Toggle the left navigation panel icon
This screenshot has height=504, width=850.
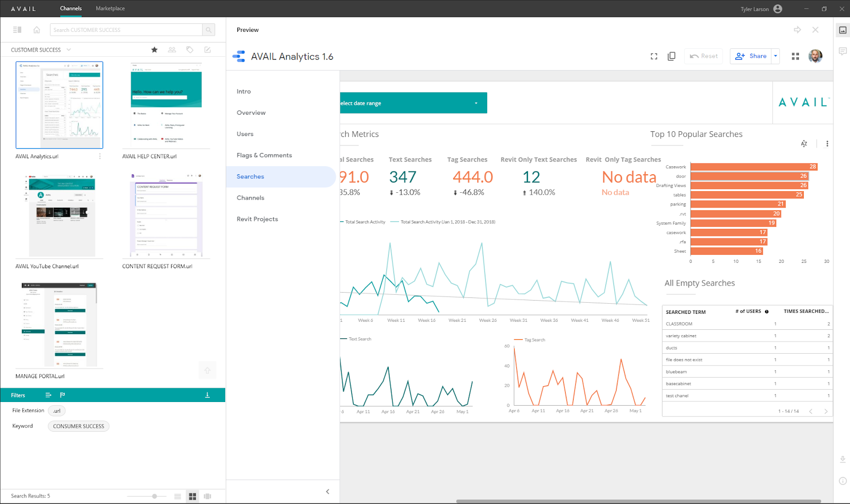tap(17, 30)
